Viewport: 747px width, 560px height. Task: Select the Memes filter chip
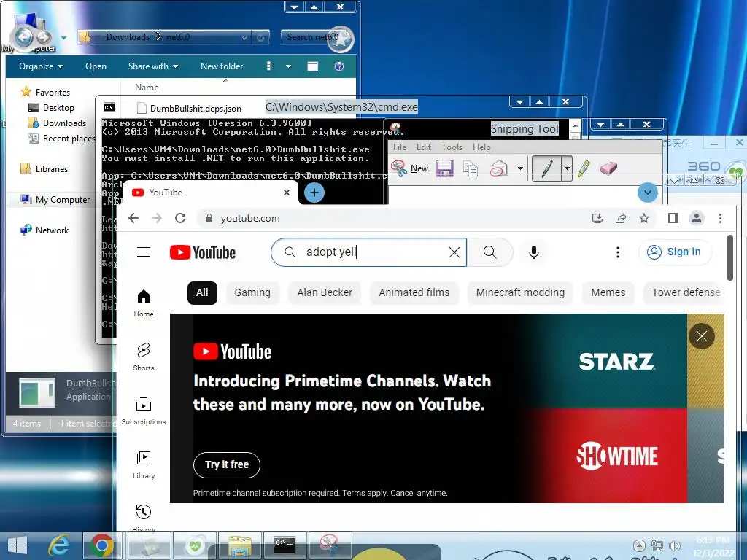coord(608,292)
